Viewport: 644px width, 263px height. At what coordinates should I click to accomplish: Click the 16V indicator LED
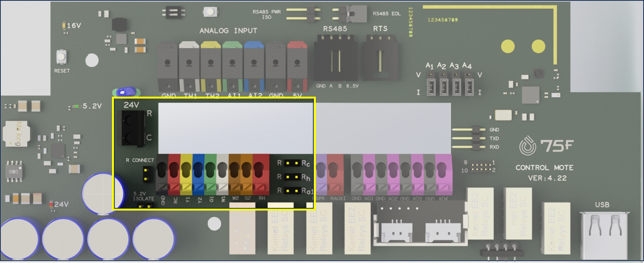[x=64, y=25]
